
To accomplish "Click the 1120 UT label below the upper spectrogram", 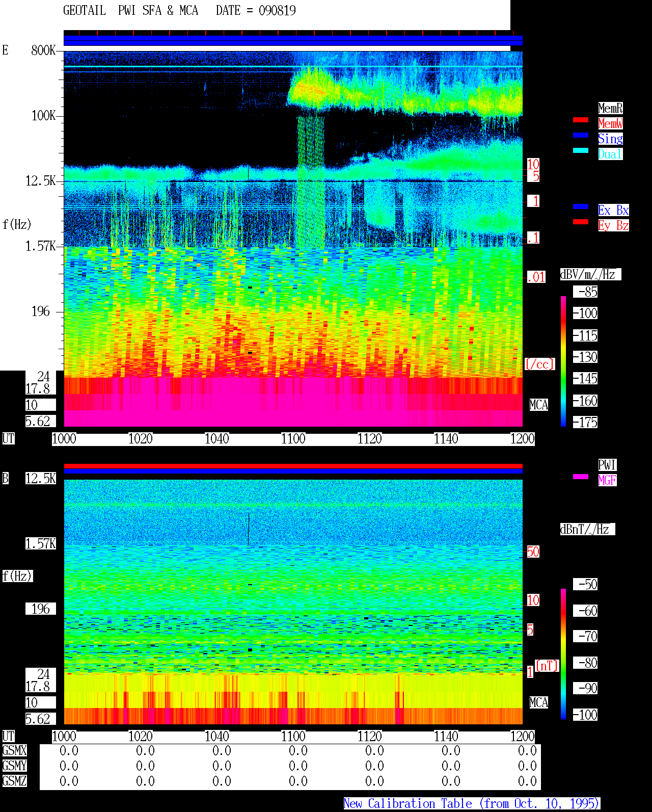I will pyautogui.click(x=370, y=438).
